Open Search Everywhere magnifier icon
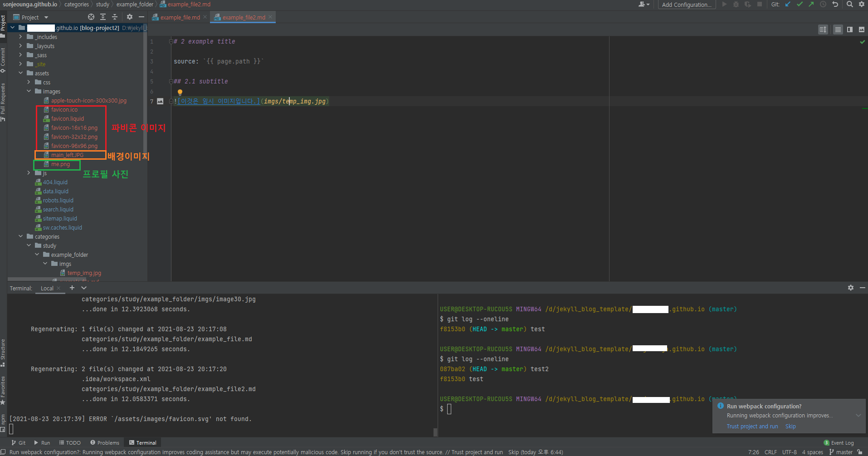 pos(850,5)
